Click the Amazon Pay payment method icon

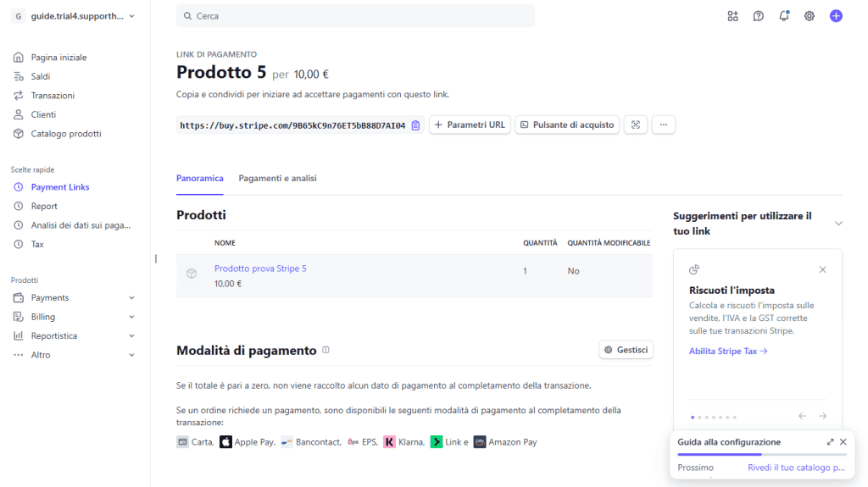pos(480,441)
